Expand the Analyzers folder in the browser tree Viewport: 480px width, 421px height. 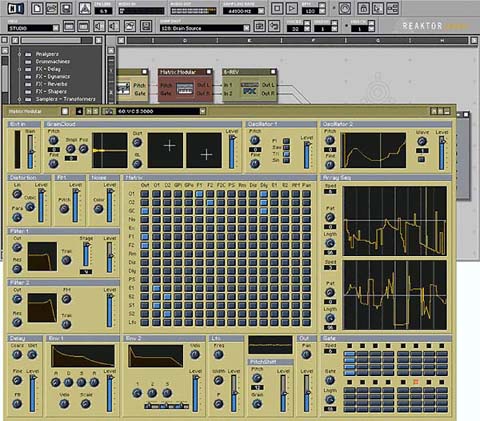tap(19, 54)
